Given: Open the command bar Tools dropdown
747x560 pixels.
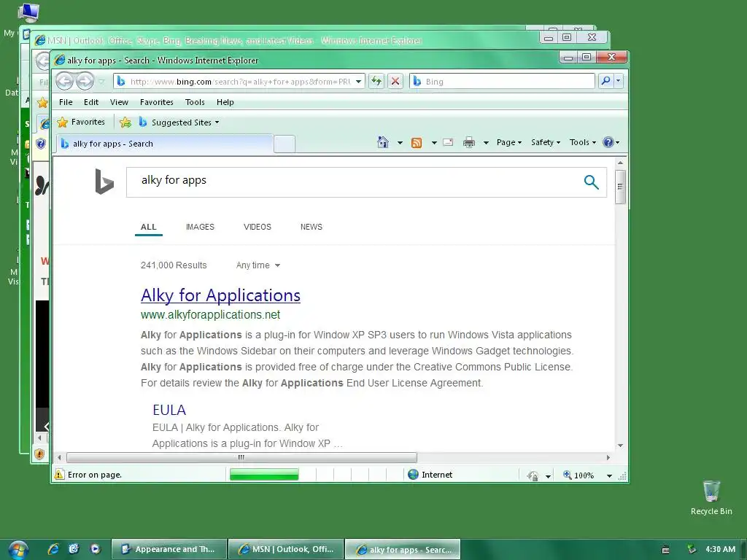Looking at the screenshot, I should tap(583, 142).
